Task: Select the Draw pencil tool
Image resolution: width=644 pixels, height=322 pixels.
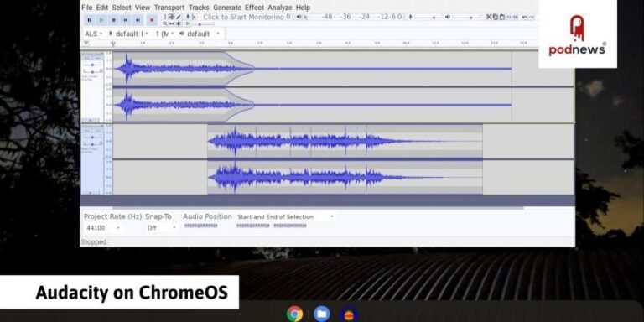Action: [x=178, y=17]
